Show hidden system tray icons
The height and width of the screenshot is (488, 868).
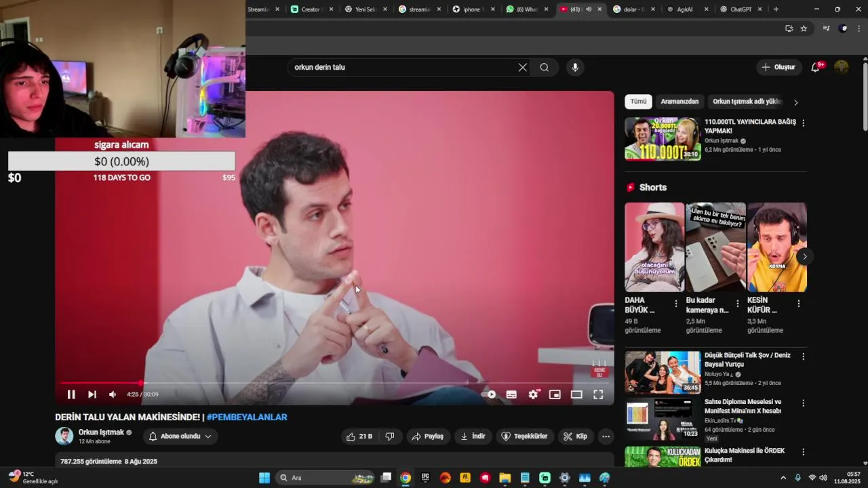pyautogui.click(x=783, y=478)
